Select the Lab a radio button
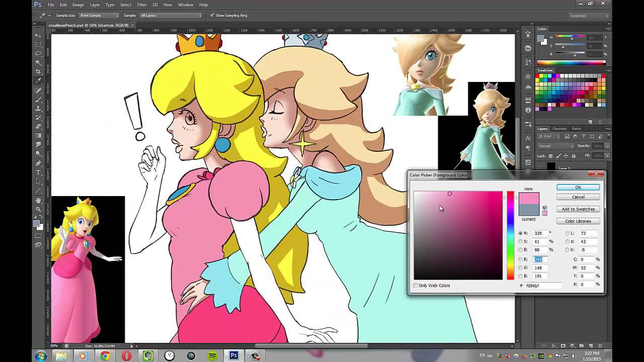The image size is (644, 362). click(x=568, y=241)
